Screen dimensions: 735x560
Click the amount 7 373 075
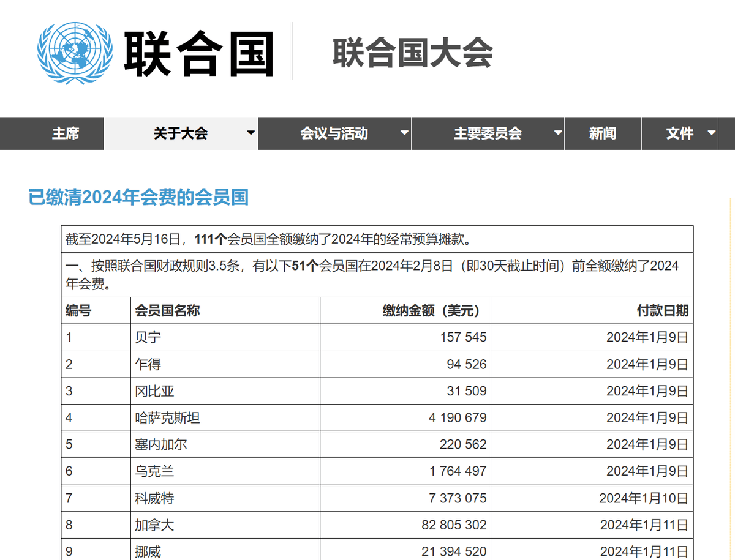tap(458, 498)
